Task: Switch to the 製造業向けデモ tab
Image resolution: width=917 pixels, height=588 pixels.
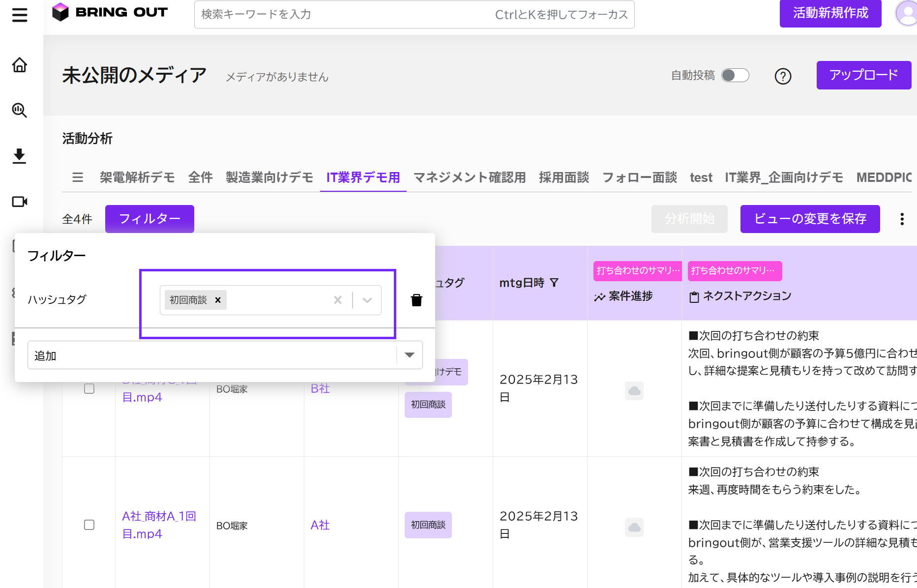Action: (269, 177)
